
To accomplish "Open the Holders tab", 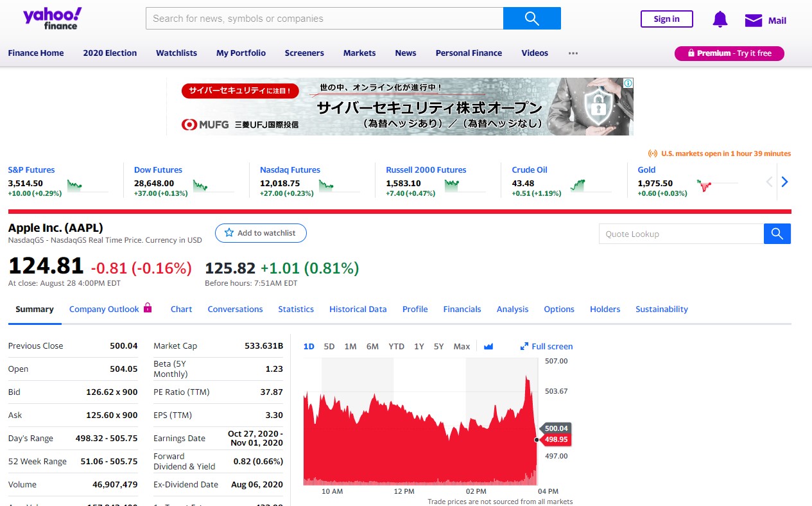I will click(605, 309).
